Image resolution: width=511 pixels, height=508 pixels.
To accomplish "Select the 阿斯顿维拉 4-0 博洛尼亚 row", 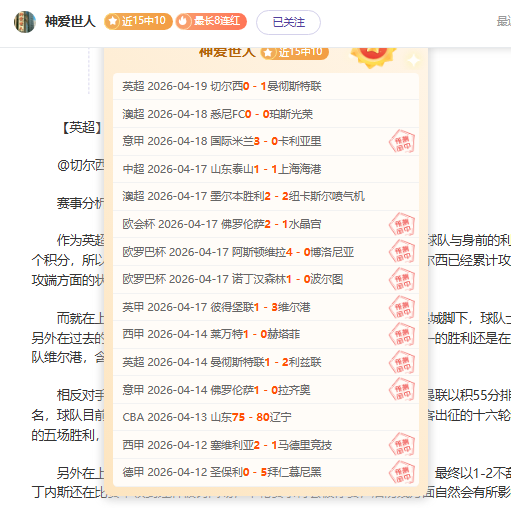I will (266, 252).
